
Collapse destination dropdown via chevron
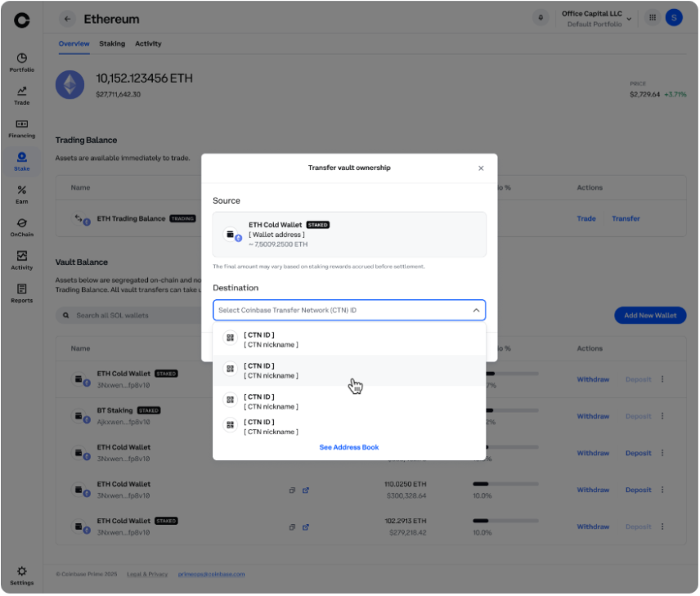pos(476,311)
